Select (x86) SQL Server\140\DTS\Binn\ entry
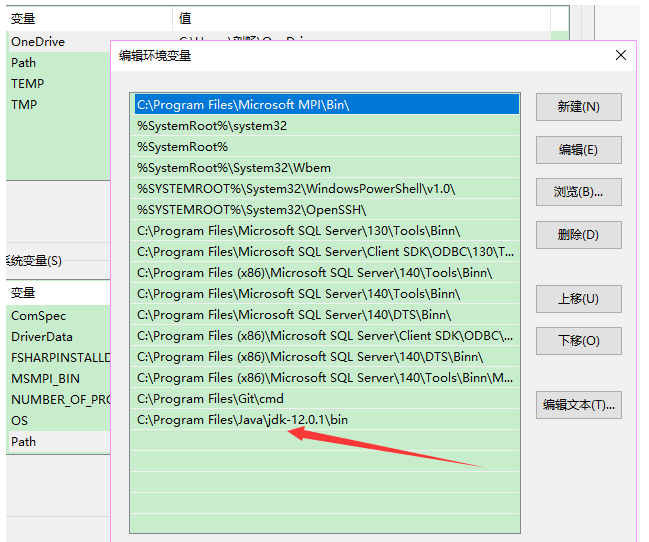649x542 pixels. pyautogui.click(x=327, y=357)
